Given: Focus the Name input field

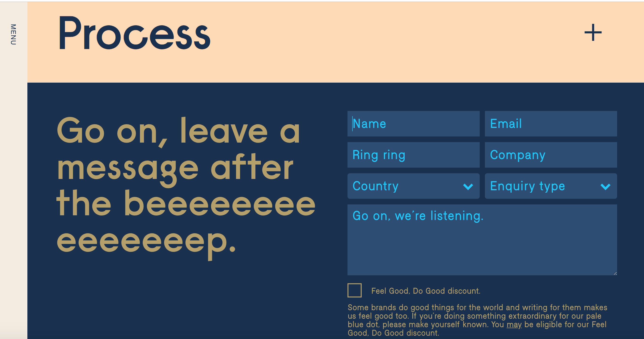Looking at the screenshot, I should pos(414,124).
